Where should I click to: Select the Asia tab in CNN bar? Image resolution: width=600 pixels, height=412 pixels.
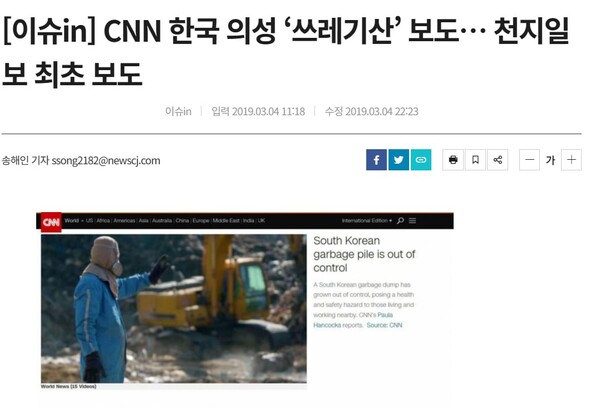pyautogui.click(x=143, y=221)
